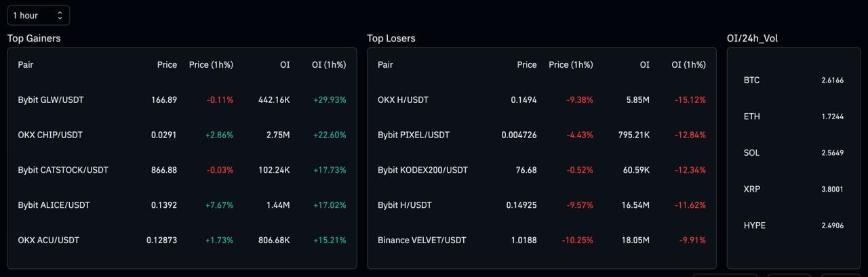Select Bybit PIXEL/USDT loser row
Viewport: 868px width, 277px height.
pyautogui.click(x=541, y=135)
